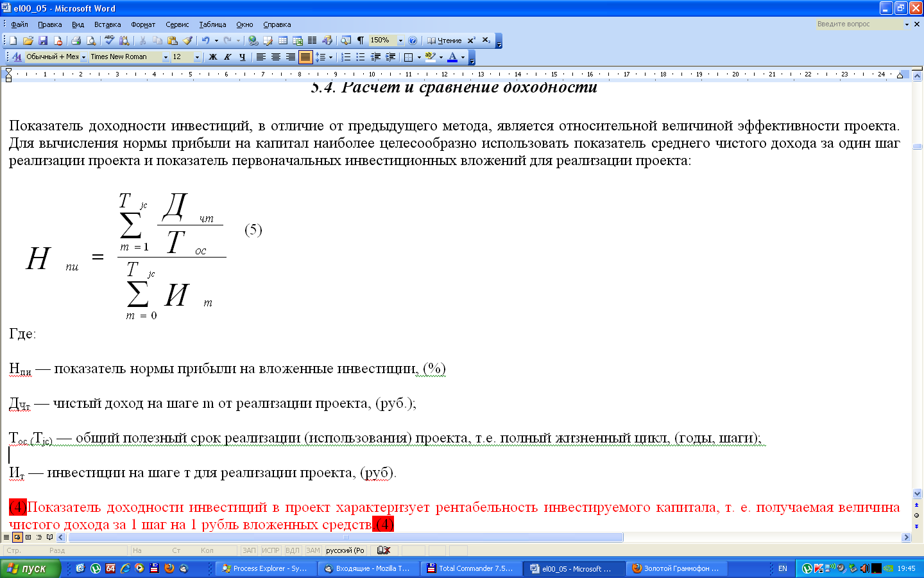The image size is (924, 578).
Task: Open the Вставка menu
Action: [x=107, y=24]
